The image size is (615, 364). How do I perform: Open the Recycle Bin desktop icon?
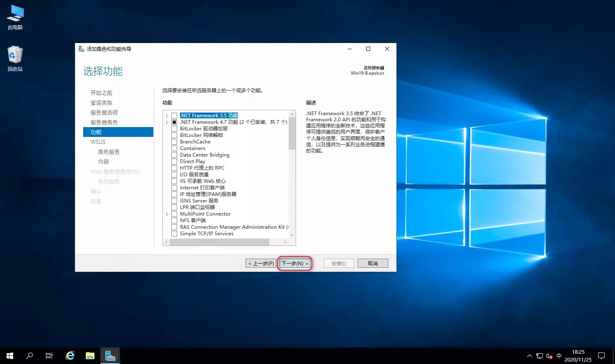15,58
